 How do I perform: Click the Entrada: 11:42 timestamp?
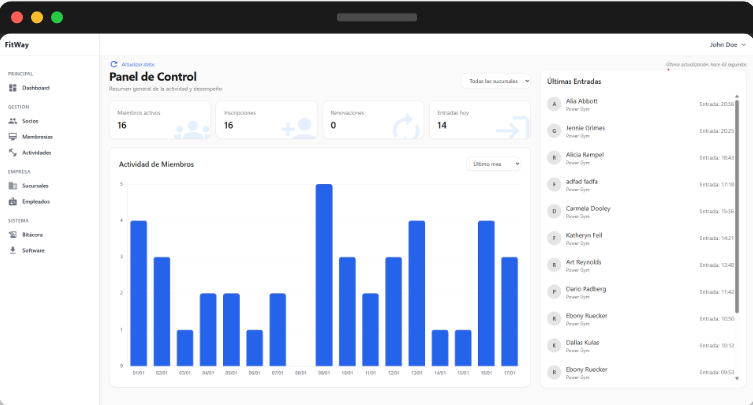tap(717, 293)
